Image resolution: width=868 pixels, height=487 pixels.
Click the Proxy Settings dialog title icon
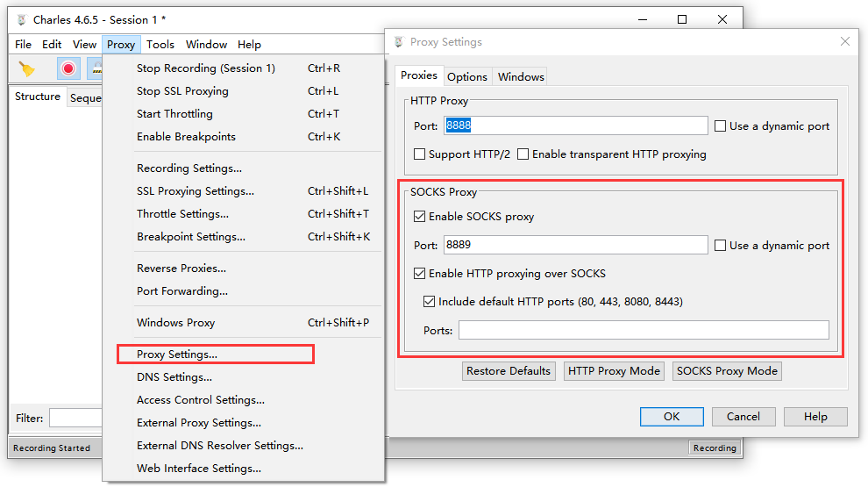(399, 42)
